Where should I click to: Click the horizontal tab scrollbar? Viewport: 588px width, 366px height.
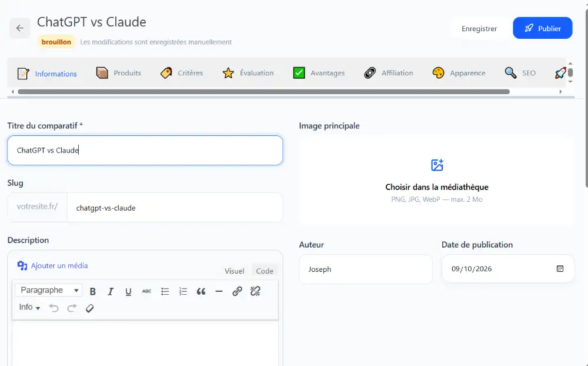click(x=263, y=92)
